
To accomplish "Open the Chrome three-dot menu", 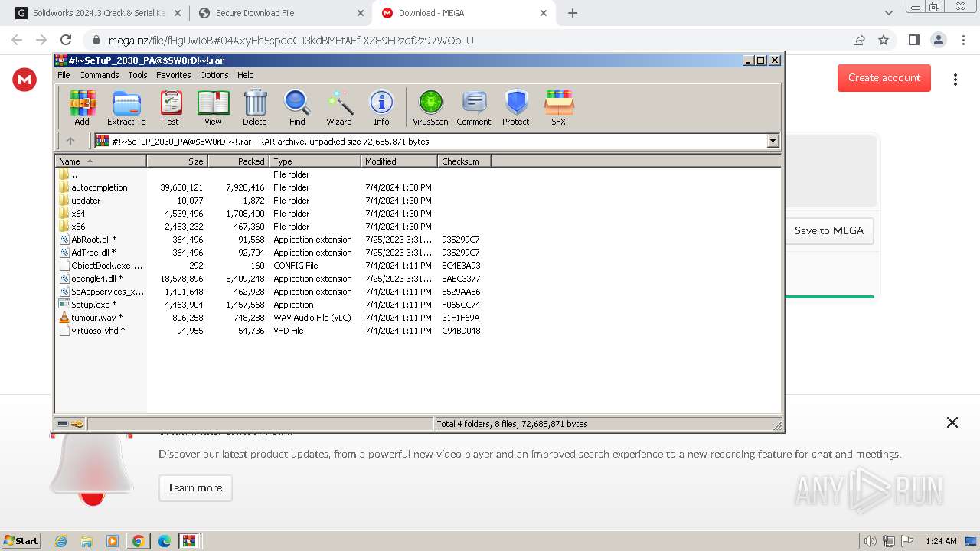I will coord(962,40).
